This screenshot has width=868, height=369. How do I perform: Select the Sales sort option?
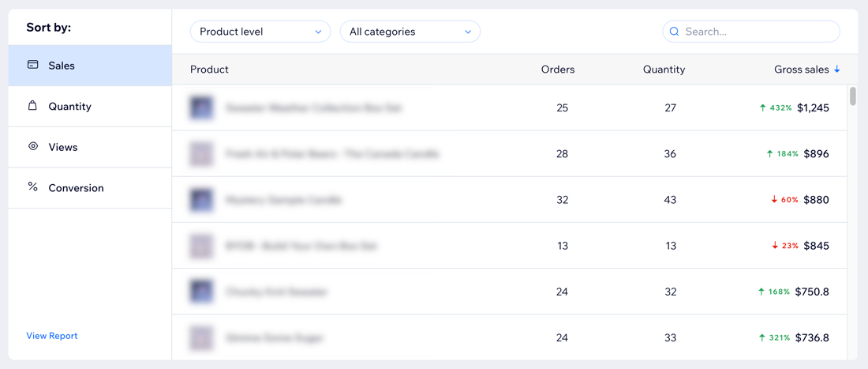point(90,66)
